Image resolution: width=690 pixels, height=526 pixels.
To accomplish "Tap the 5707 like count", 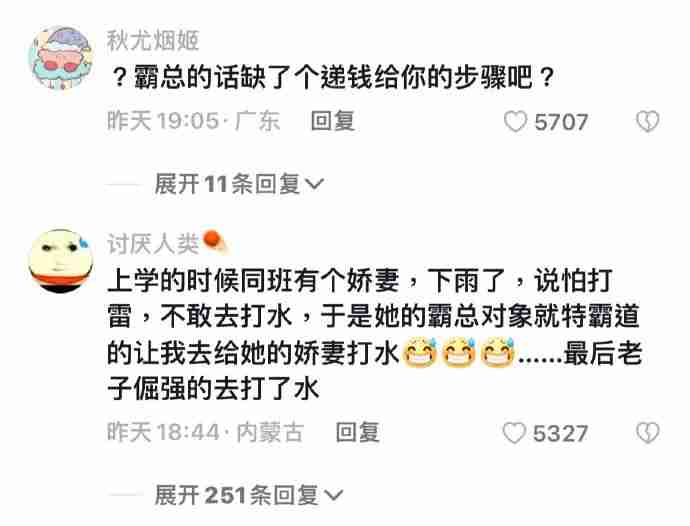I will pos(561,122).
